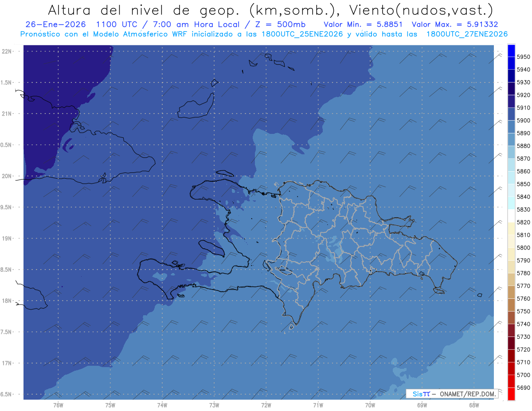Click the longitude label 73W

(214, 405)
